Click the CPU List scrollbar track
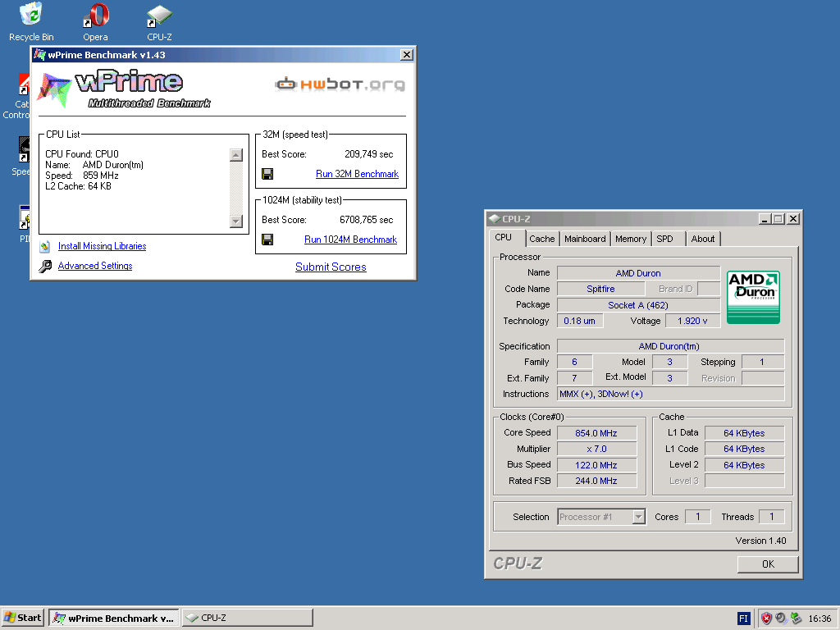840x630 pixels. point(236,188)
